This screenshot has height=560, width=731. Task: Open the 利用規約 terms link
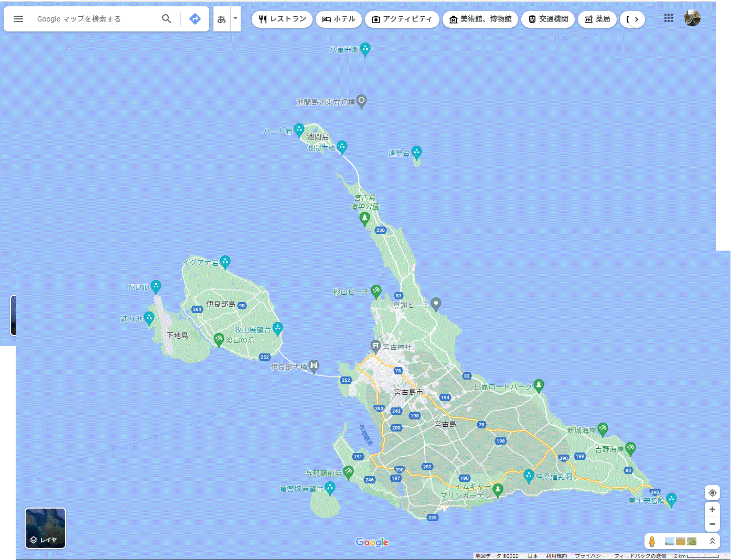click(x=556, y=556)
